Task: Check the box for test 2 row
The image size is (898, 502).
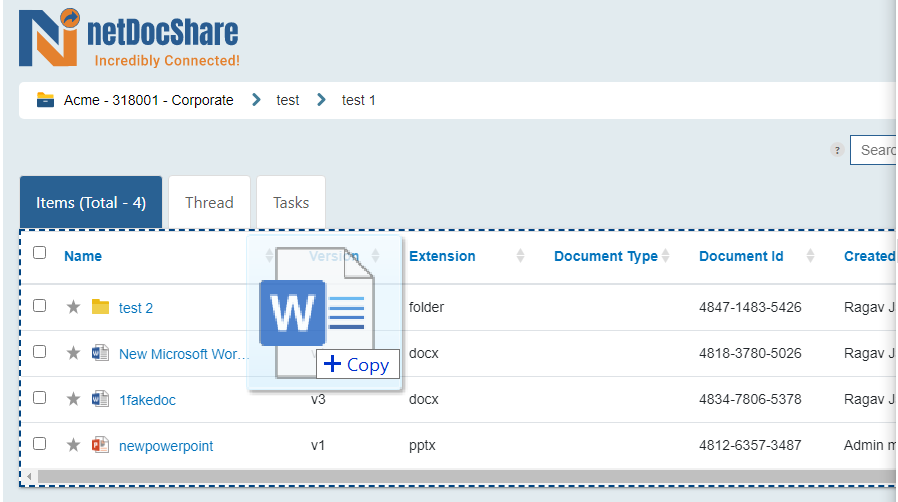Action: 40,306
